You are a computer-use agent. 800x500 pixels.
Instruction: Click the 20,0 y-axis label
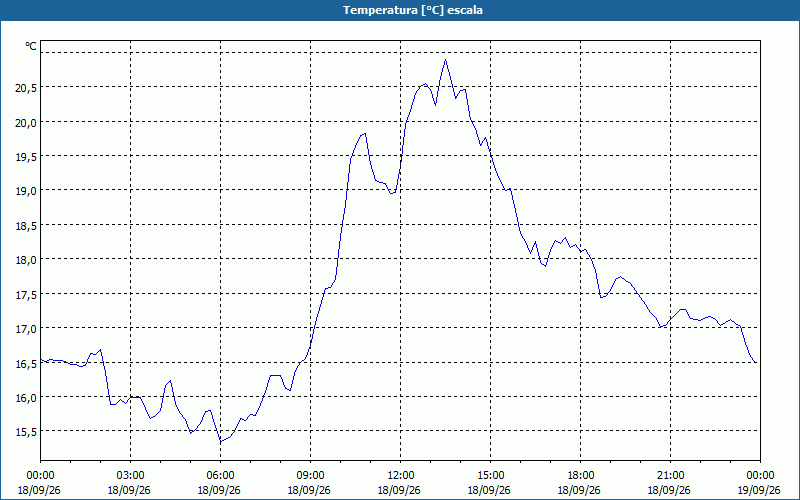click(x=26, y=122)
